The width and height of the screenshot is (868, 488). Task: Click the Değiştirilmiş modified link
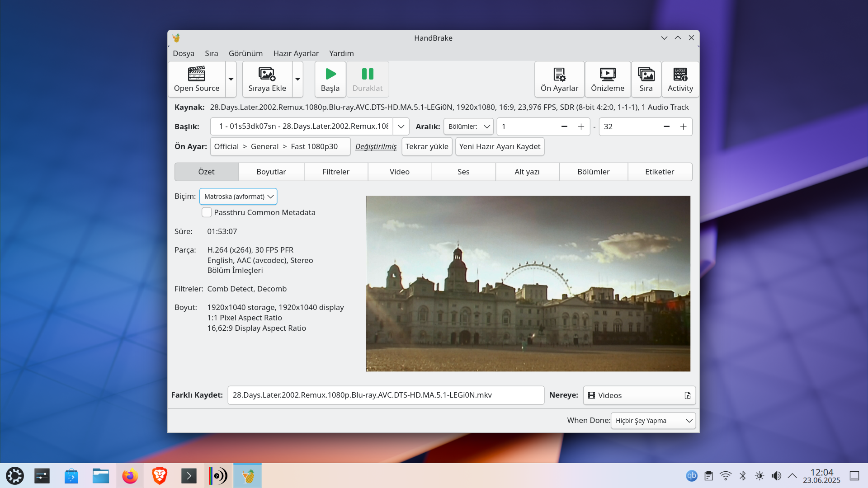(376, 146)
